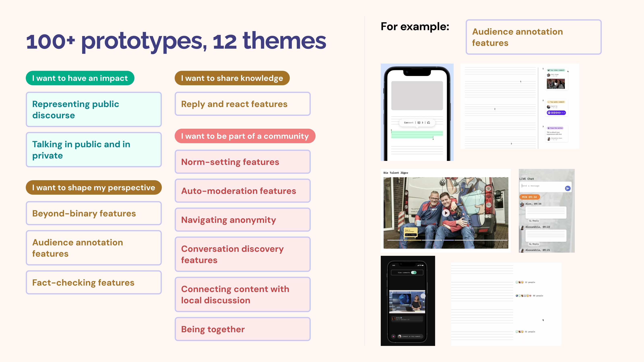This screenshot has width=644, height=362.
Task: Select the light-bulb reaction next to '12 people'
Action: coord(517,282)
